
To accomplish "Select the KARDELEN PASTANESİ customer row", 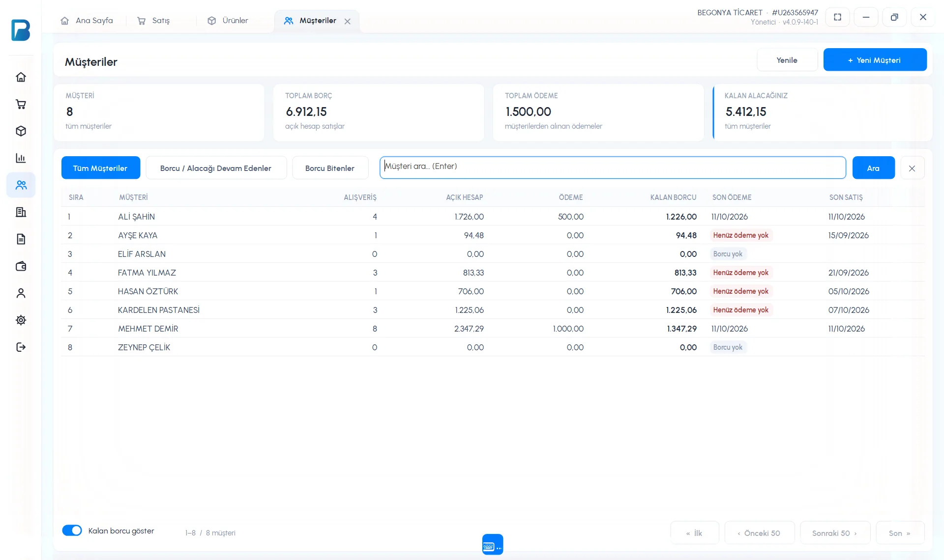I will pos(493,310).
